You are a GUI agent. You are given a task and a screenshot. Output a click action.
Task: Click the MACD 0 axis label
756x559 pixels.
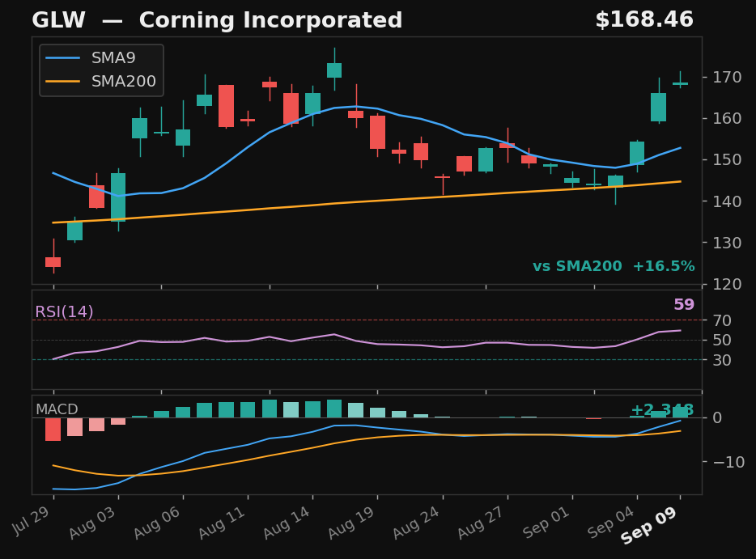click(717, 417)
